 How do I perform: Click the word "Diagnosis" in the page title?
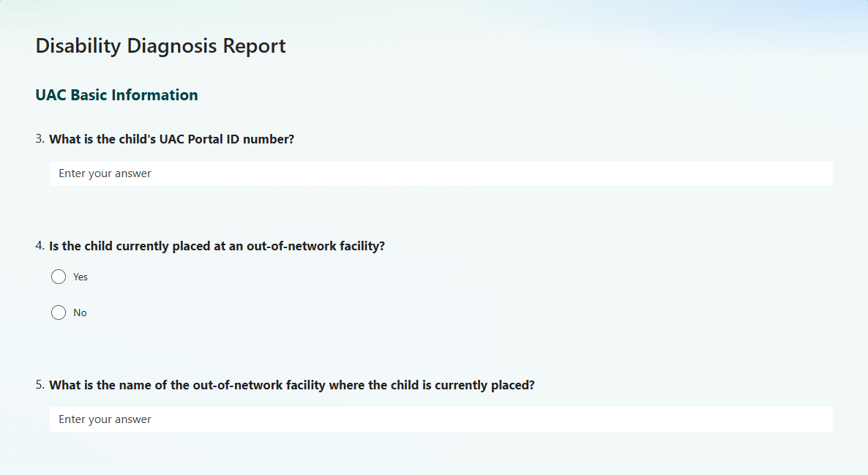point(172,46)
